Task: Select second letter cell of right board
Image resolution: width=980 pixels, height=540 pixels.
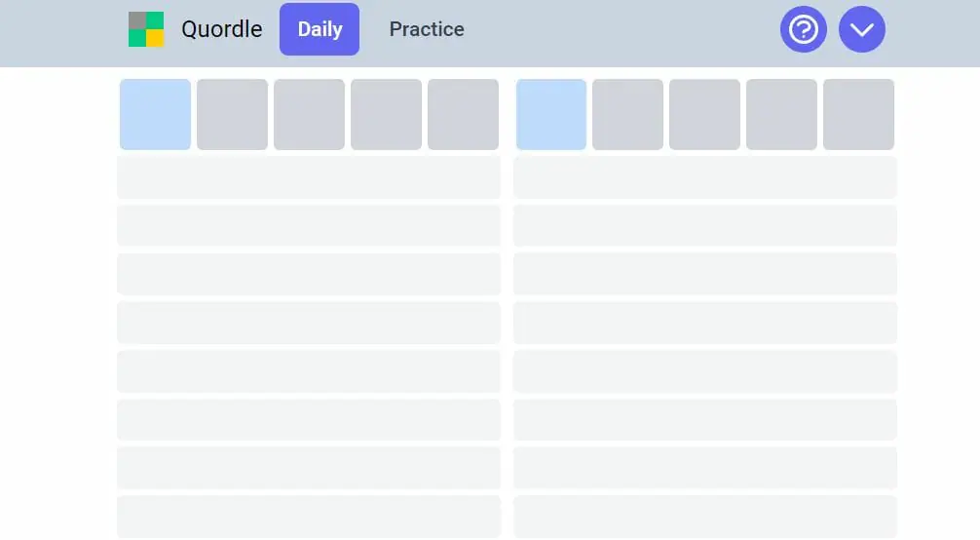Action: coord(627,115)
